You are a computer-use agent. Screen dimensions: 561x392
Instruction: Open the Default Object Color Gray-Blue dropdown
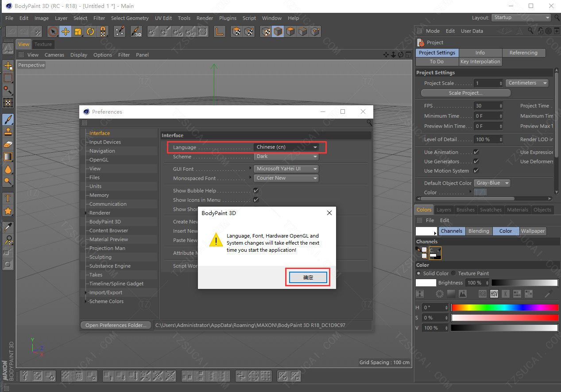pos(492,183)
